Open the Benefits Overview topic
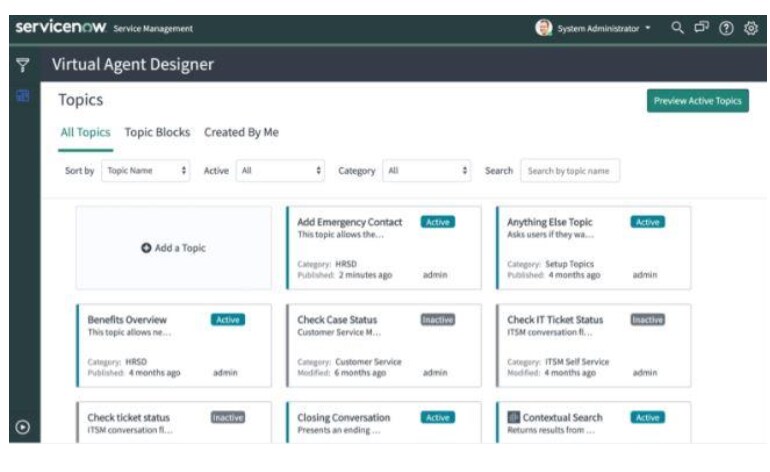The width and height of the screenshot is (770, 472). 173,346
